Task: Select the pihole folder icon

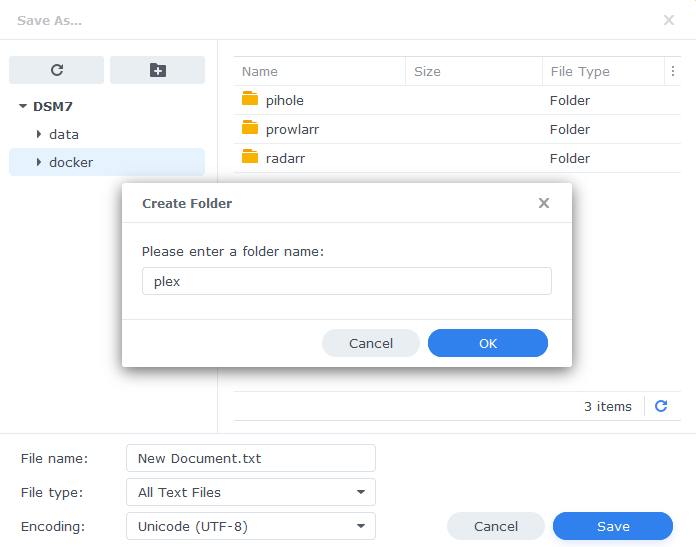Action: coord(250,99)
